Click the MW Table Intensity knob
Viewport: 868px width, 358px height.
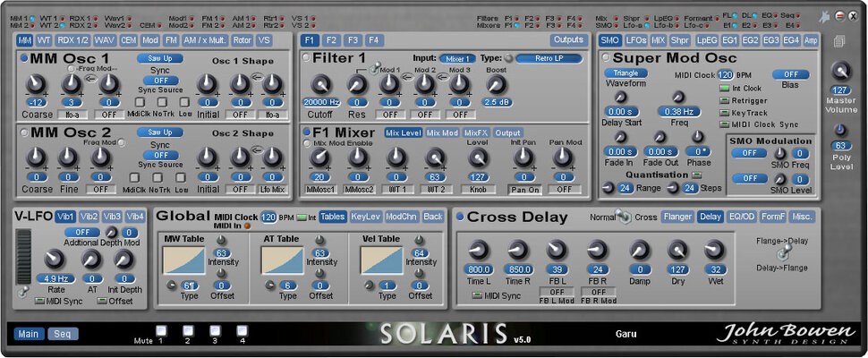click(221, 240)
